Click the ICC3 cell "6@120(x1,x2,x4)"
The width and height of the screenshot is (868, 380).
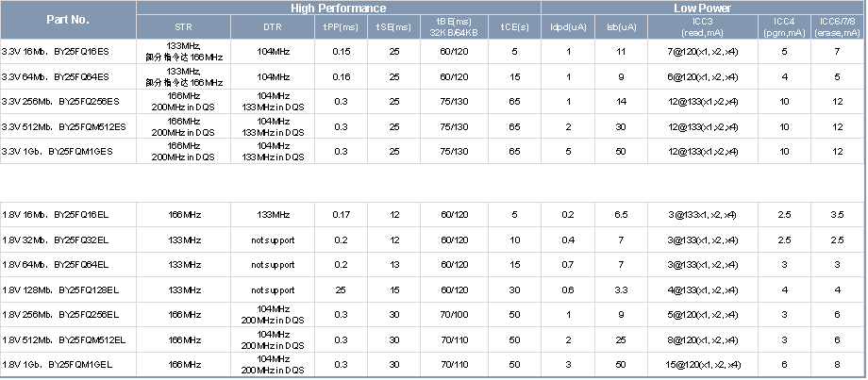tap(703, 77)
